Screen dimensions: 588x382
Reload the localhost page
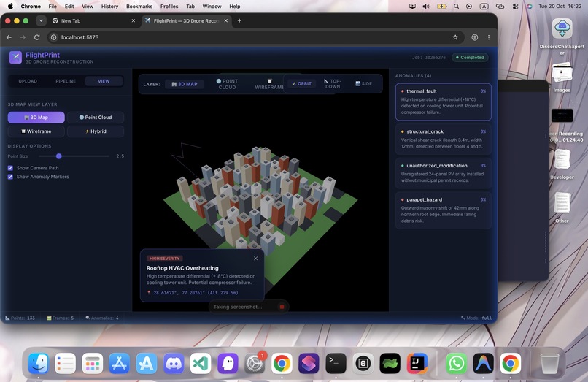(36, 37)
